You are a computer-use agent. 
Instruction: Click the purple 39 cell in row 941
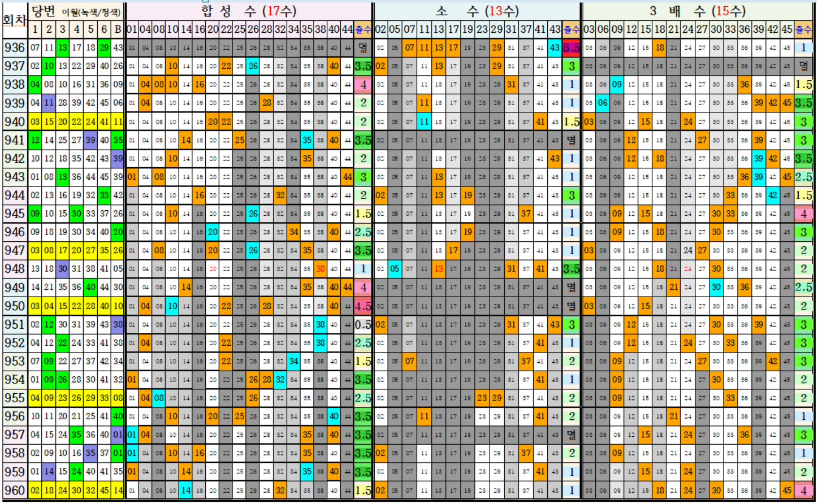point(90,140)
